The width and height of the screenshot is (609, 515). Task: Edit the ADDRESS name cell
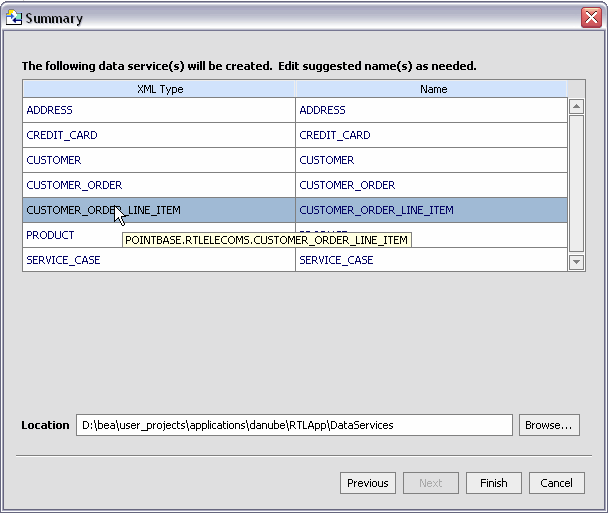click(432, 110)
